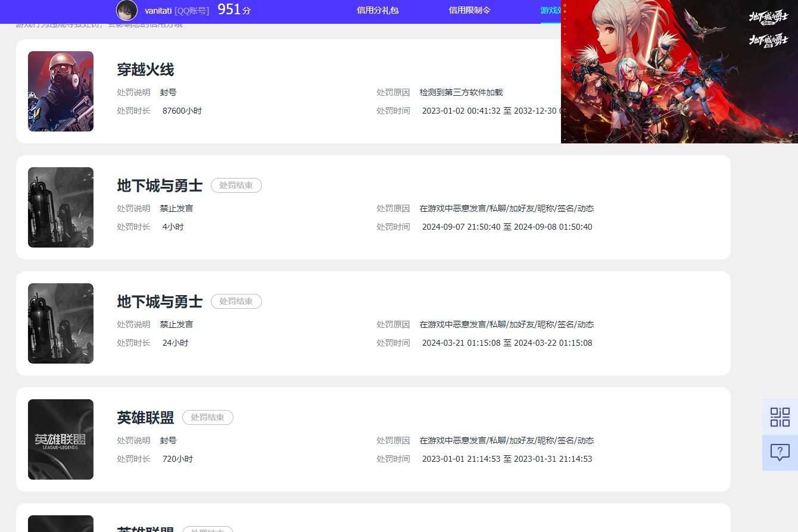Click the 处罚结束 badge on the 4小时 card
This screenshot has height=532, width=798.
236,186
